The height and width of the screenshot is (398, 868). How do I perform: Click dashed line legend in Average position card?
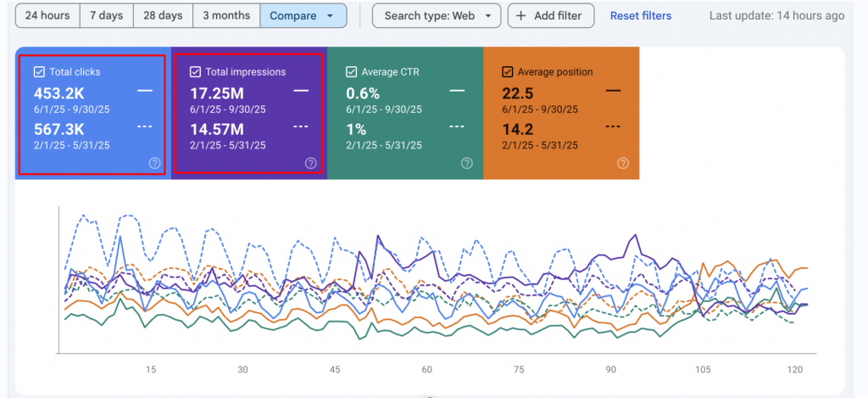click(613, 126)
